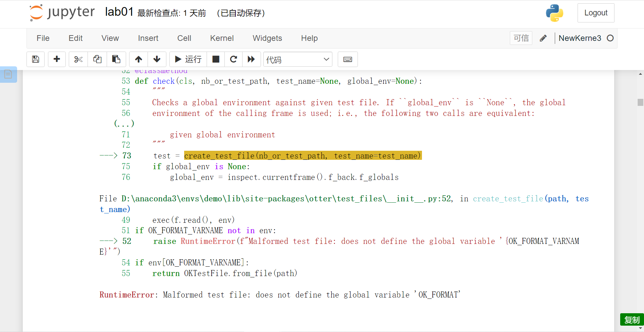Click 'if env[OK_FORMAT_VARNAME]:' line 54
This screenshot has height=332, width=644.
192,263
